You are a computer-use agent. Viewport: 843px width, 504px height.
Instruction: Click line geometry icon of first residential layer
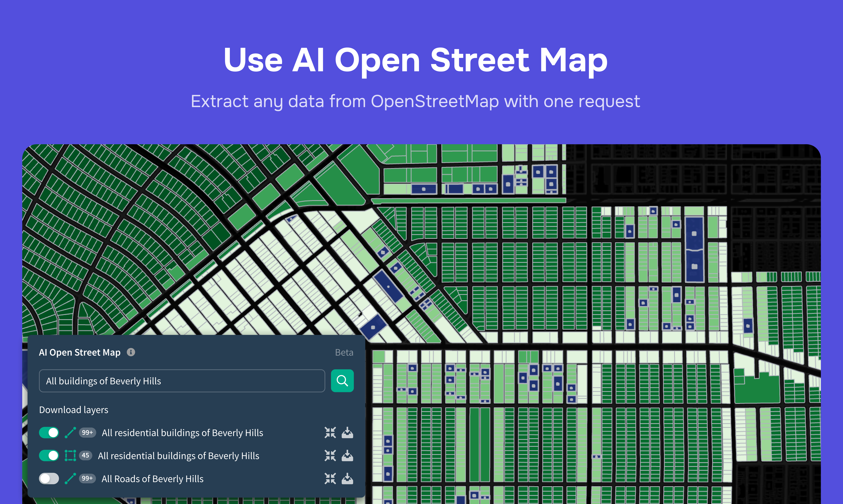pyautogui.click(x=70, y=433)
